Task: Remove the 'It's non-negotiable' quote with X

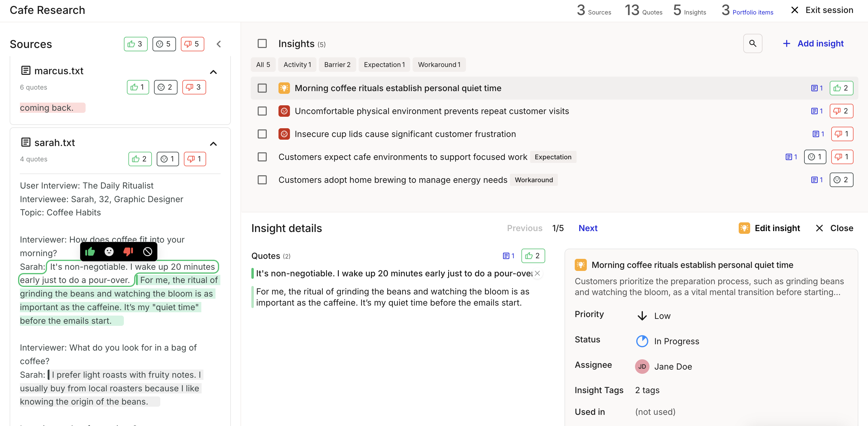Action: 537,274
